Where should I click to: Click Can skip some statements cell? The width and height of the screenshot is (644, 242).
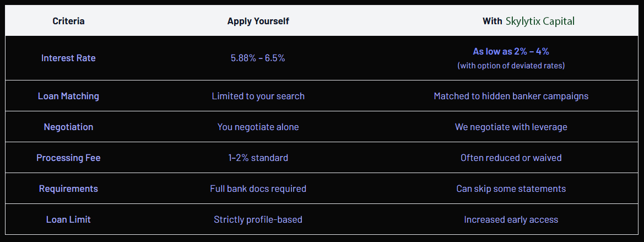[511, 189]
